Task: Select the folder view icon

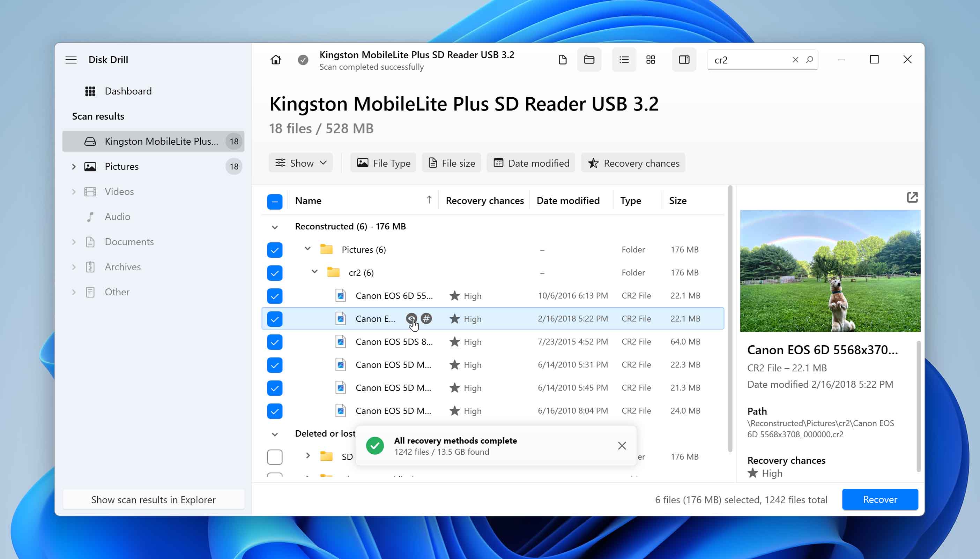Action: coord(589,60)
